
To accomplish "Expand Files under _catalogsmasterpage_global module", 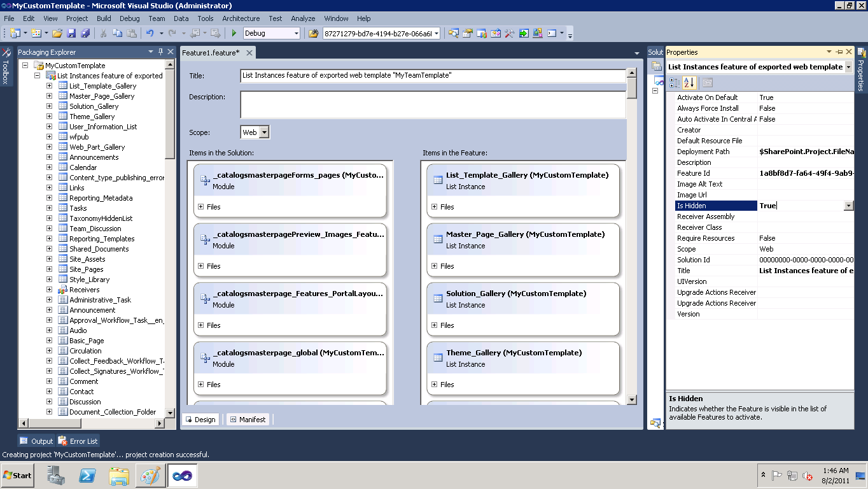I will coord(200,385).
